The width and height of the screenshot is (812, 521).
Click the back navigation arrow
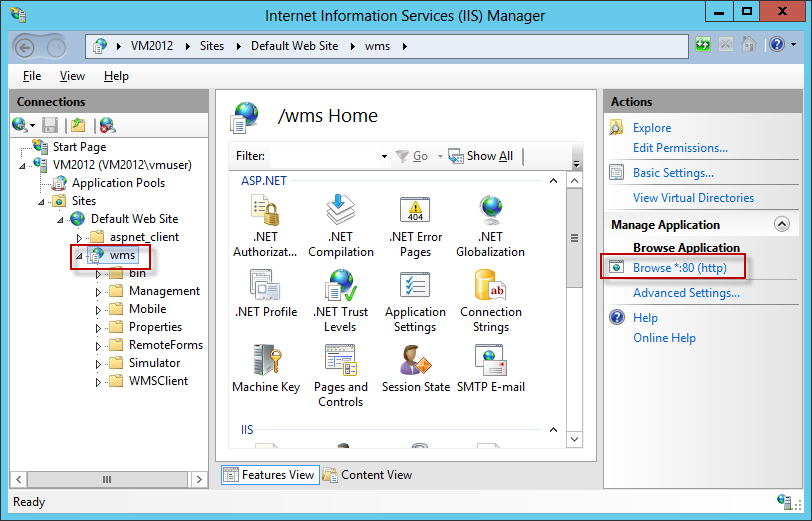(x=24, y=48)
